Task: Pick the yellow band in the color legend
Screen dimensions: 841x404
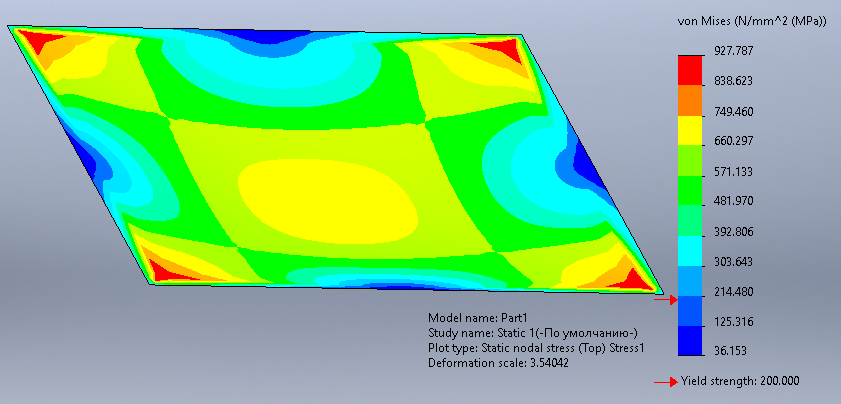Action: 690,129
